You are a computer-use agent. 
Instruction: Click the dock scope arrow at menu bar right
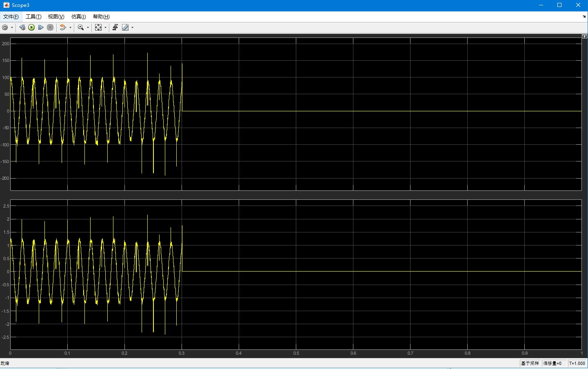click(x=584, y=17)
